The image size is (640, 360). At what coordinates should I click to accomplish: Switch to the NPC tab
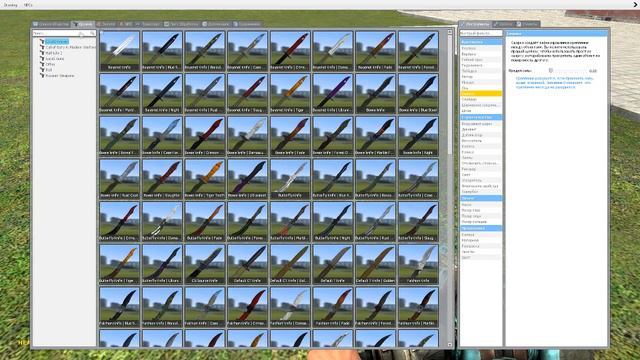[126, 24]
